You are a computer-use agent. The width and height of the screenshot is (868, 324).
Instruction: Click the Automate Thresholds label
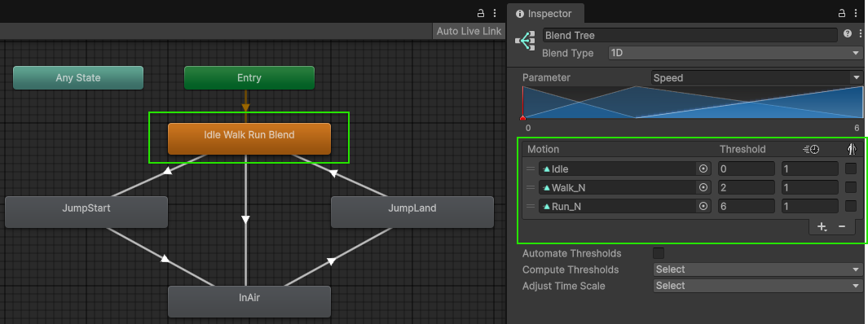click(x=572, y=253)
